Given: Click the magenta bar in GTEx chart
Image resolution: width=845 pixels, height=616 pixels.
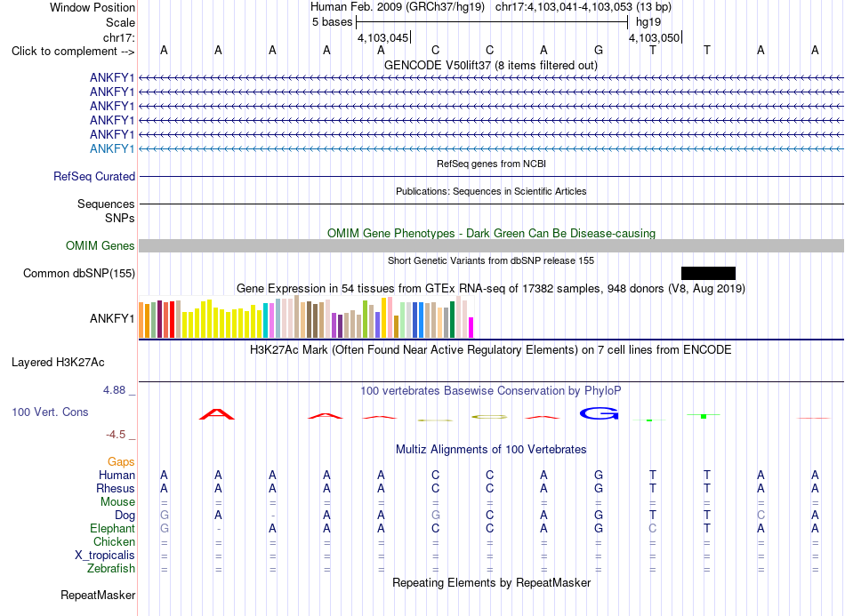Looking at the screenshot, I should (x=471, y=327).
